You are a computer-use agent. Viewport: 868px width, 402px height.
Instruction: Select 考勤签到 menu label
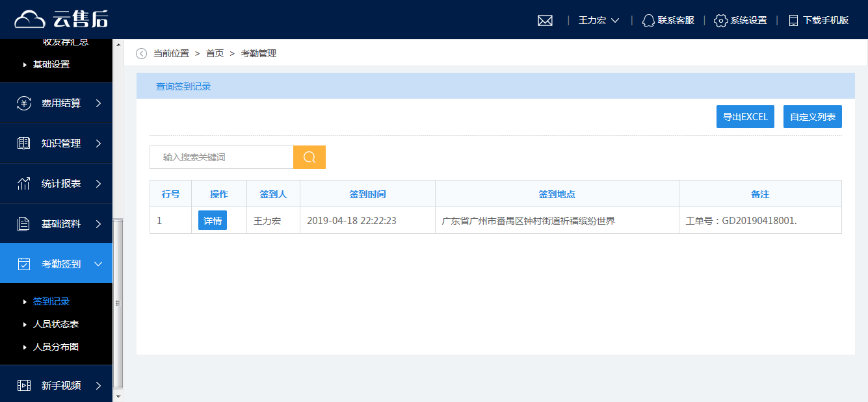pyautogui.click(x=61, y=264)
